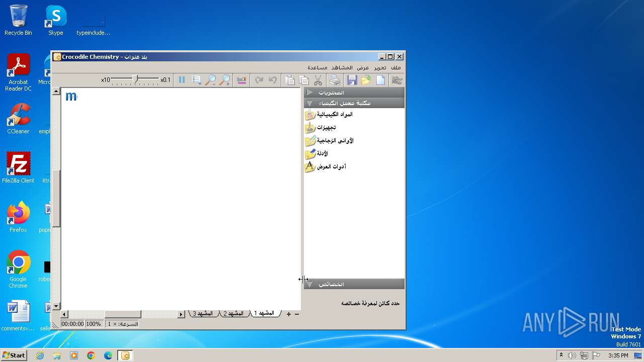Open Microsoft Edge from the taskbar
This screenshot has width=644, height=362.
coord(108,355)
